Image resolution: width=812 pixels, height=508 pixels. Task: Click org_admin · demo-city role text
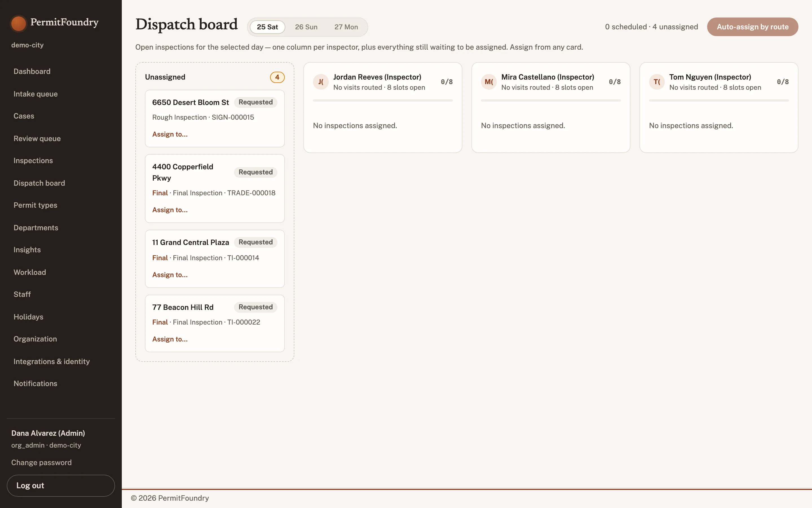click(x=46, y=446)
